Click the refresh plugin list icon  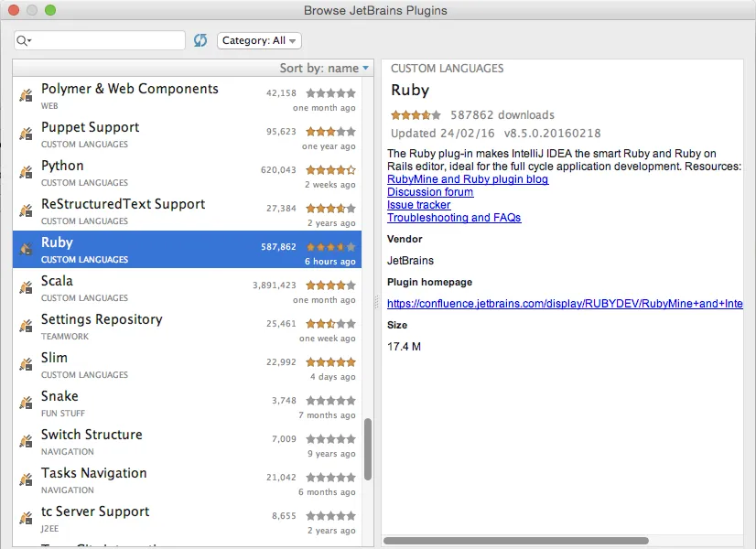pyautogui.click(x=200, y=40)
